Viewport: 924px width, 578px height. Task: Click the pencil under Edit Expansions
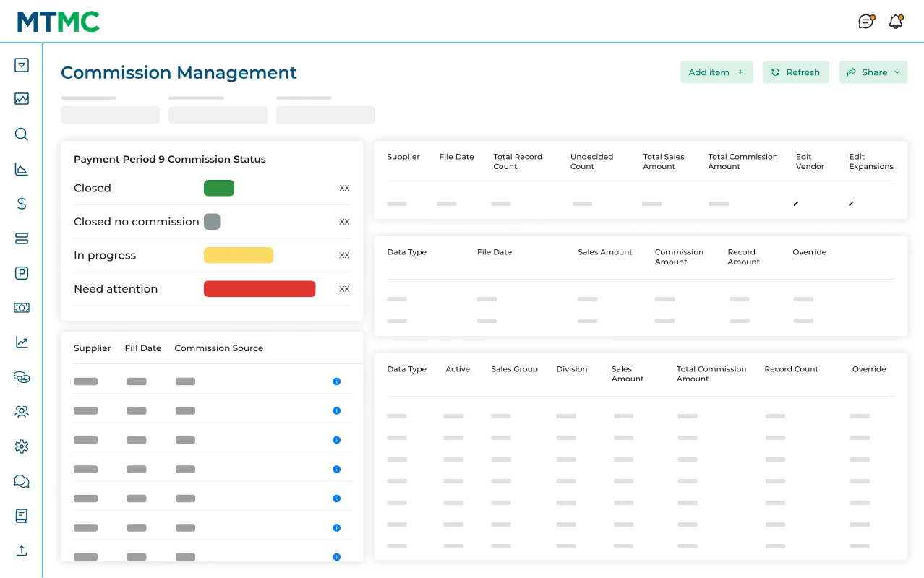tap(851, 204)
